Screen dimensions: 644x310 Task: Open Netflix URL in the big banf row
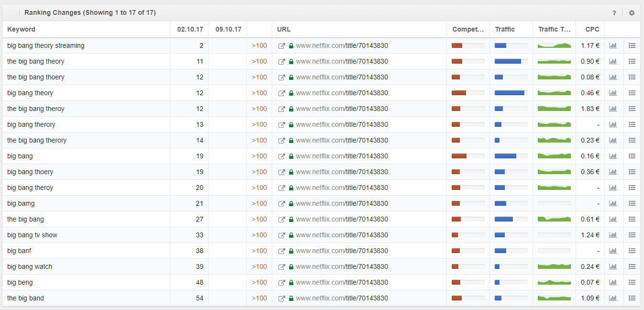tap(342, 251)
